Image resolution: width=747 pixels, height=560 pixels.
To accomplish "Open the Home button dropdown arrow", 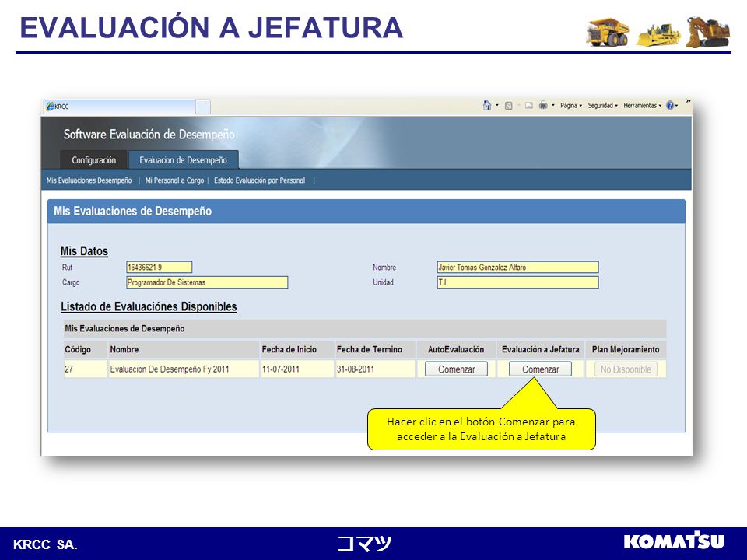I will (x=497, y=105).
